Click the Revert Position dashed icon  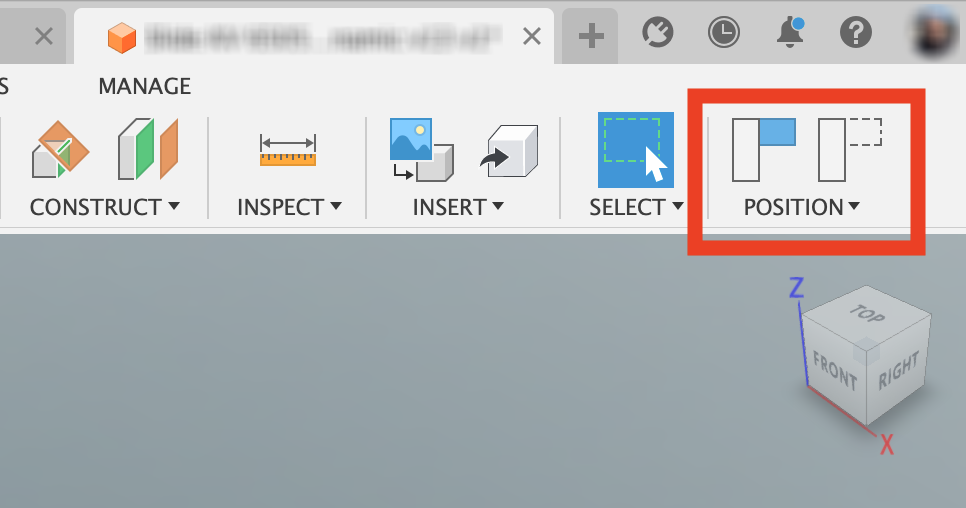click(850, 150)
